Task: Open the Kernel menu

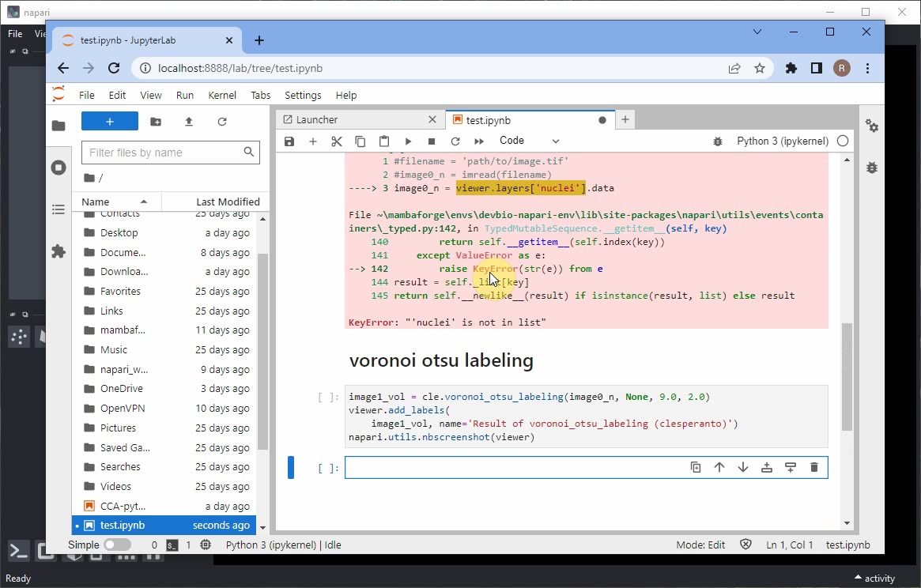Action: tap(222, 95)
